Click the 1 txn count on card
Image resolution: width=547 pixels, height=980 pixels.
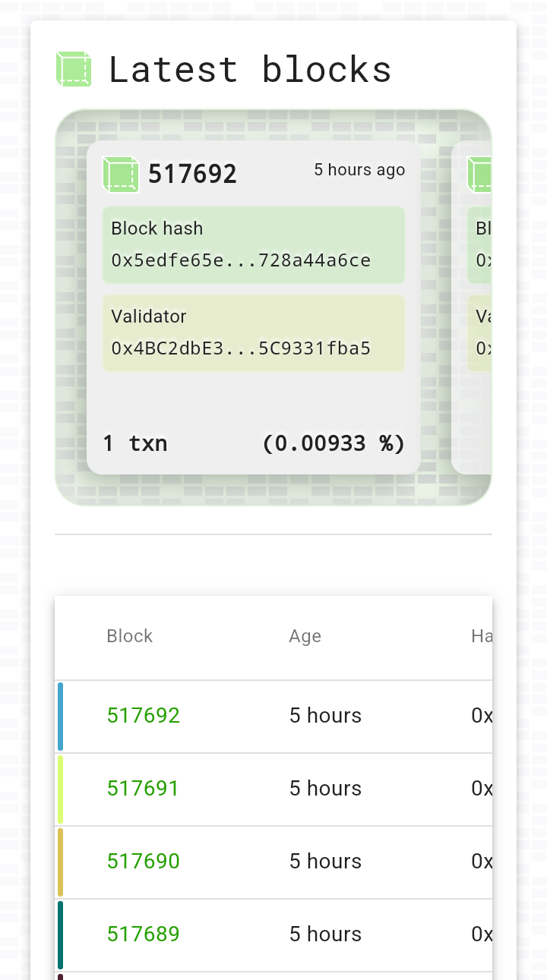point(135,443)
